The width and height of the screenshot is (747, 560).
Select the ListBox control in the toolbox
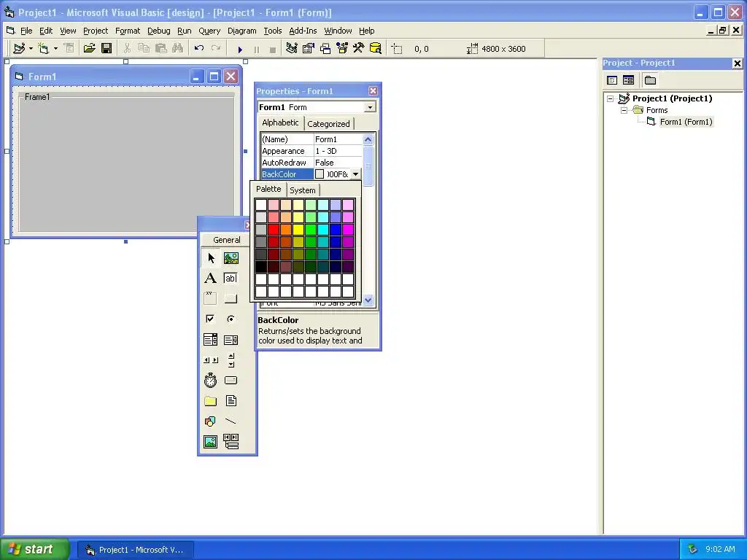tap(231, 340)
